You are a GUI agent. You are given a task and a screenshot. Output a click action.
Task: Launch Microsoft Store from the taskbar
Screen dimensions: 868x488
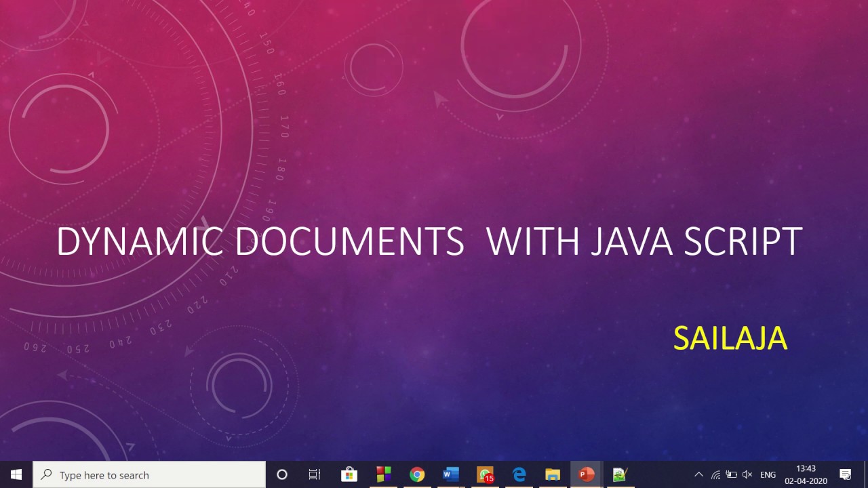(349, 474)
